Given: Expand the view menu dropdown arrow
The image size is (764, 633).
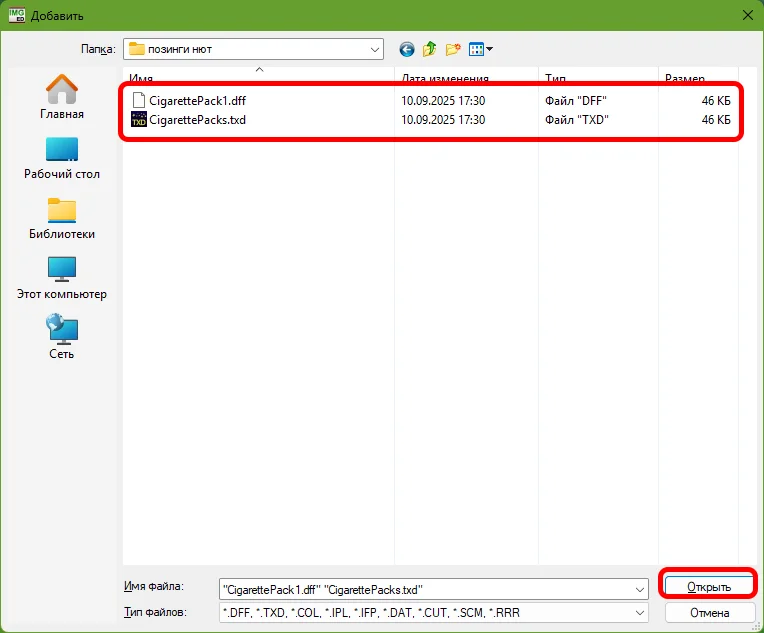Looking at the screenshot, I should click(490, 49).
